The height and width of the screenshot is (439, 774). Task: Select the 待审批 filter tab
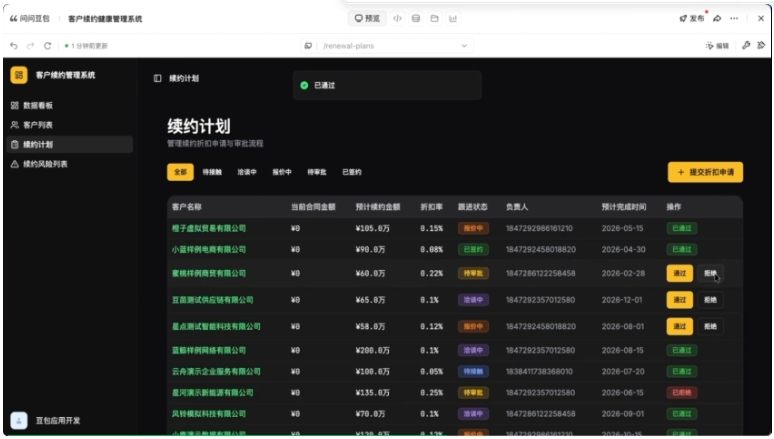(x=317, y=172)
